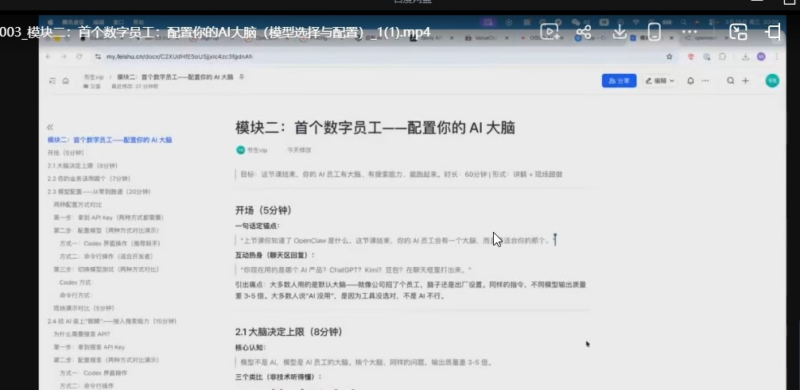Jump to outline item 2.3 模型配置

[99, 191]
